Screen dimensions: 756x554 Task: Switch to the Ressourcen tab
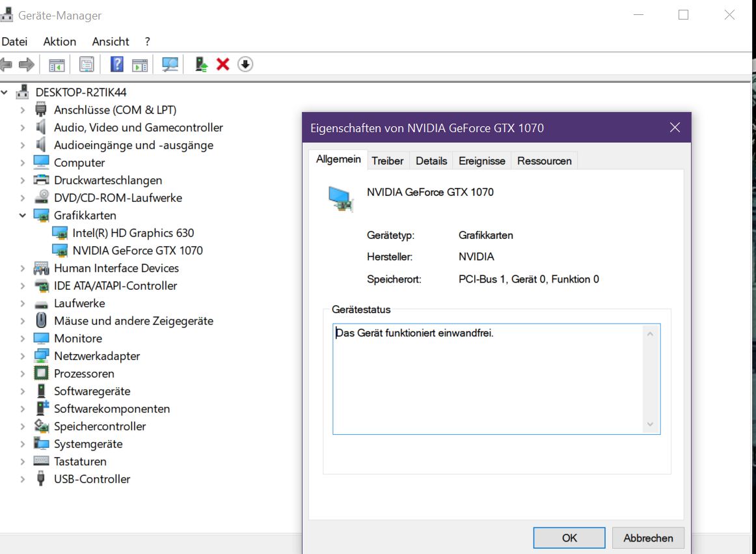click(545, 161)
